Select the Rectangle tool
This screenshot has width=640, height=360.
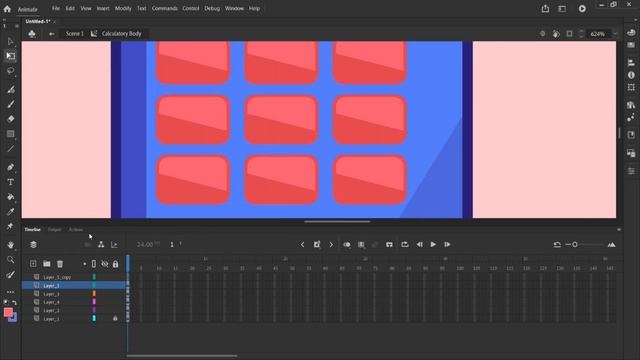tap(11, 134)
